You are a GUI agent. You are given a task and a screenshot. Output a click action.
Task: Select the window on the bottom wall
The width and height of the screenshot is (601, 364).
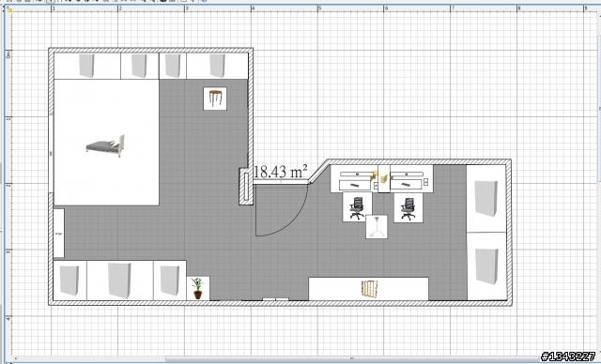click(275, 299)
